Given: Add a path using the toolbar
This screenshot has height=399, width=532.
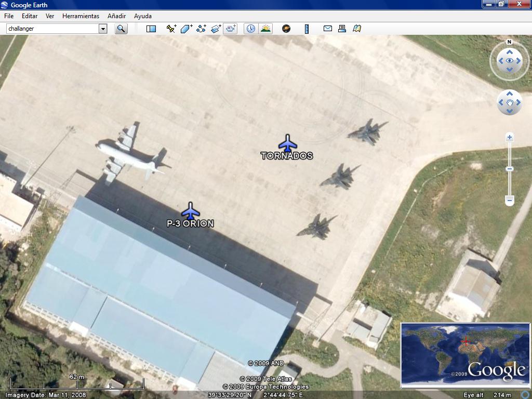Looking at the screenshot, I should point(201,29).
